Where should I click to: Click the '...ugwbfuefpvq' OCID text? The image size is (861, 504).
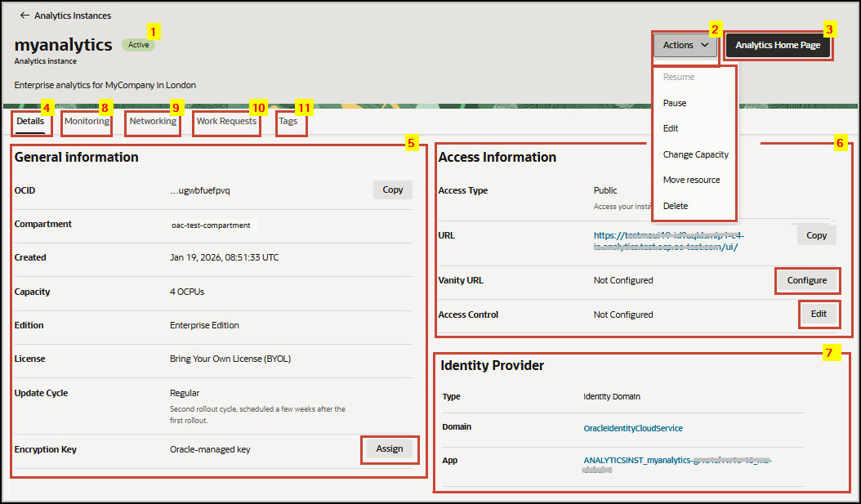coord(200,190)
